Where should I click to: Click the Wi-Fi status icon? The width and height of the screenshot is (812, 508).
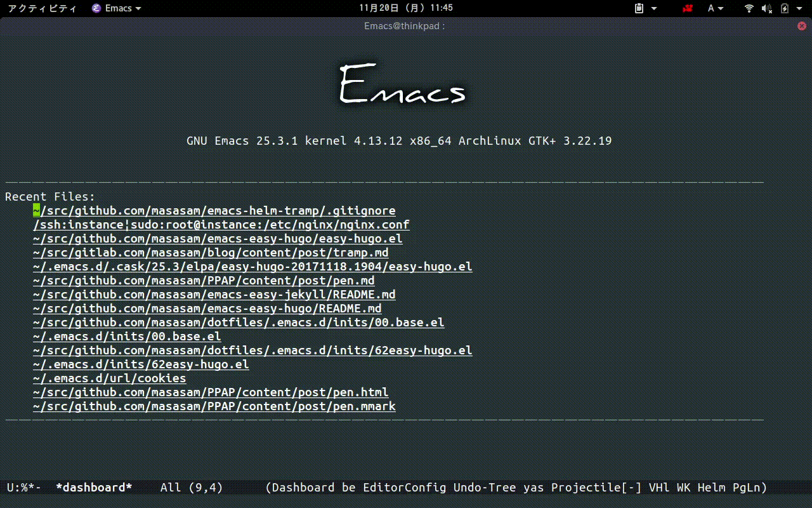[x=749, y=8]
